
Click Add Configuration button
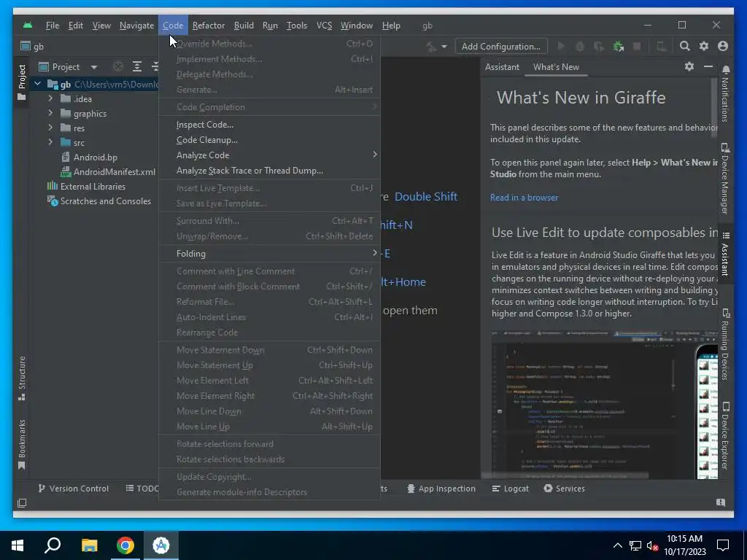[x=501, y=46]
